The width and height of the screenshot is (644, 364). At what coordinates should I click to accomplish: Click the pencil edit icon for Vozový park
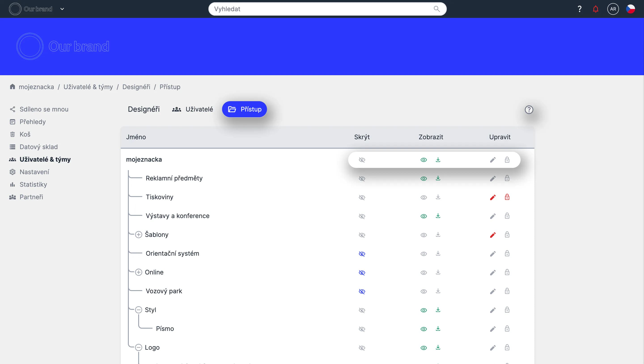pos(493,291)
